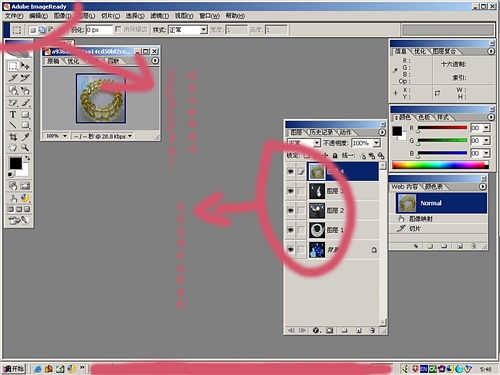Select the Hand tool
The image size is (500, 375).
(x=13, y=147)
